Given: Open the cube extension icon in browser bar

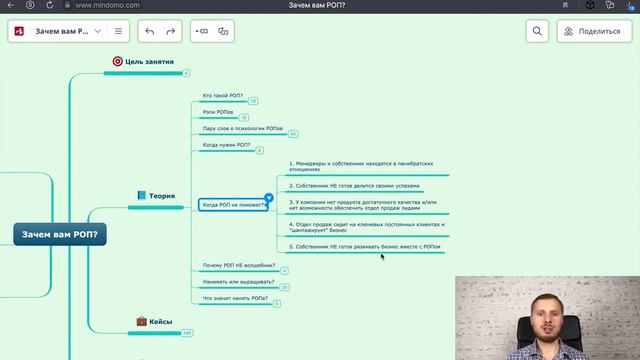Looking at the screenshot, I should [x=590, y=5].
